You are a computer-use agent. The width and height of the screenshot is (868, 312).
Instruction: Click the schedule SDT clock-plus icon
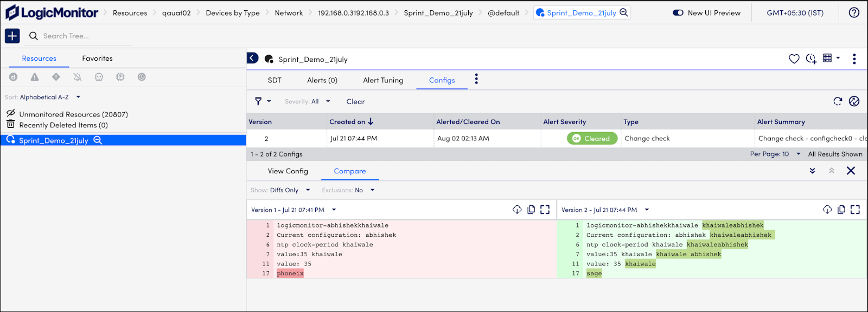click(x=811, y=58)
